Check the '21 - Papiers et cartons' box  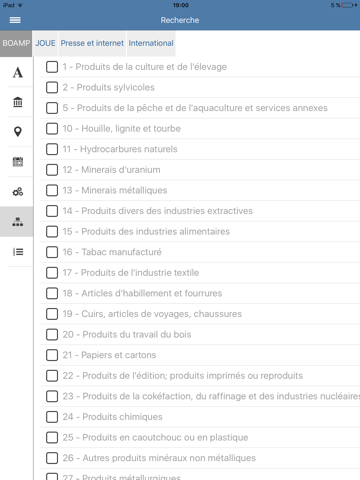click(52, 355)
